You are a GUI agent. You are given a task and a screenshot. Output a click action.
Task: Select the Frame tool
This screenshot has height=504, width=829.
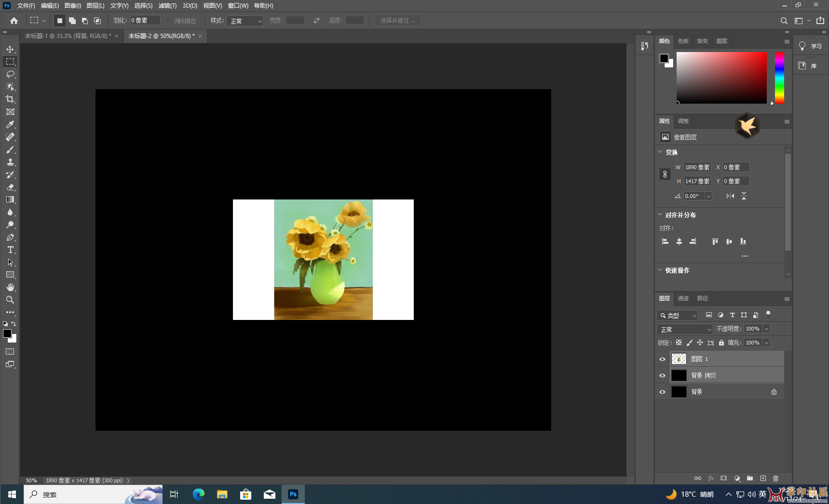click(10, 112)
